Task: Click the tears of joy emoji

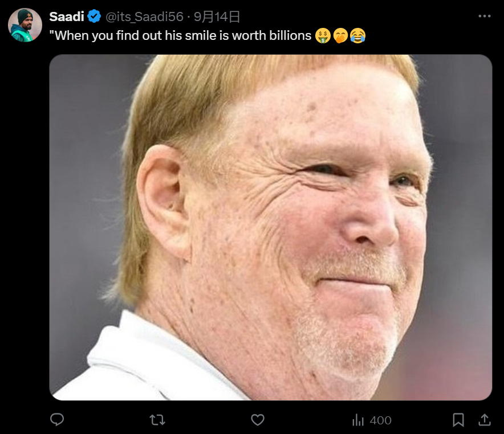Action: [357, 36]
